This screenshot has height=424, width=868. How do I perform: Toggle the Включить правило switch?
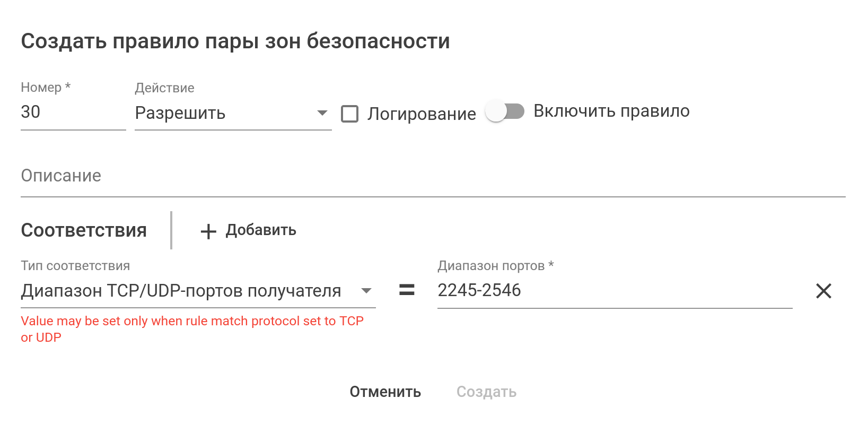(x=505, y=111)
